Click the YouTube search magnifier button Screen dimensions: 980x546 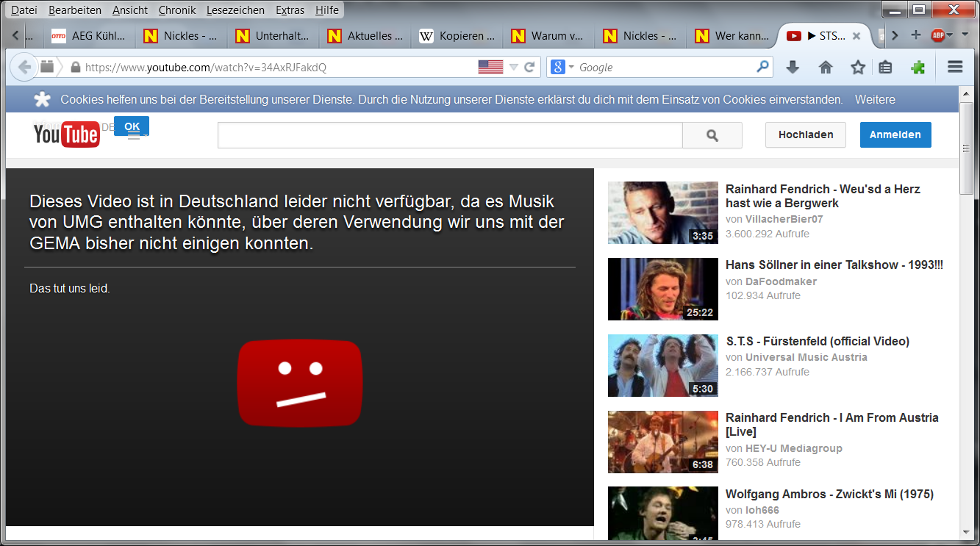click(x=712, y=135)
